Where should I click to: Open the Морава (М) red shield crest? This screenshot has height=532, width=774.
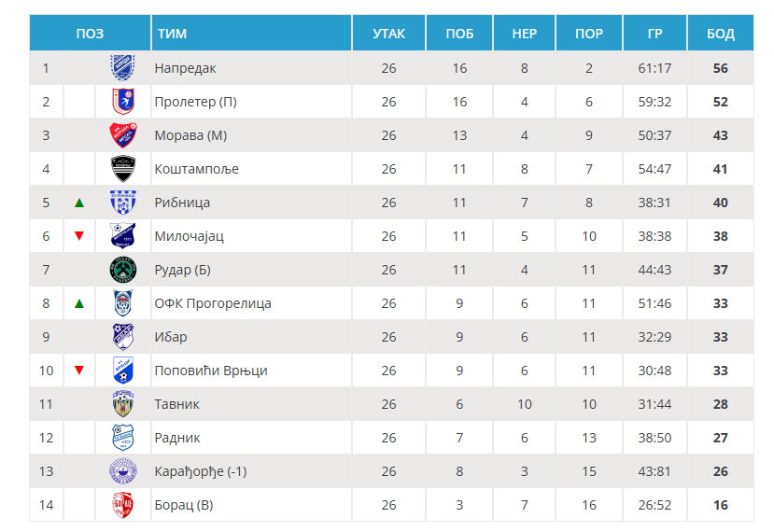pyautogui.click(x=123, y=134)
